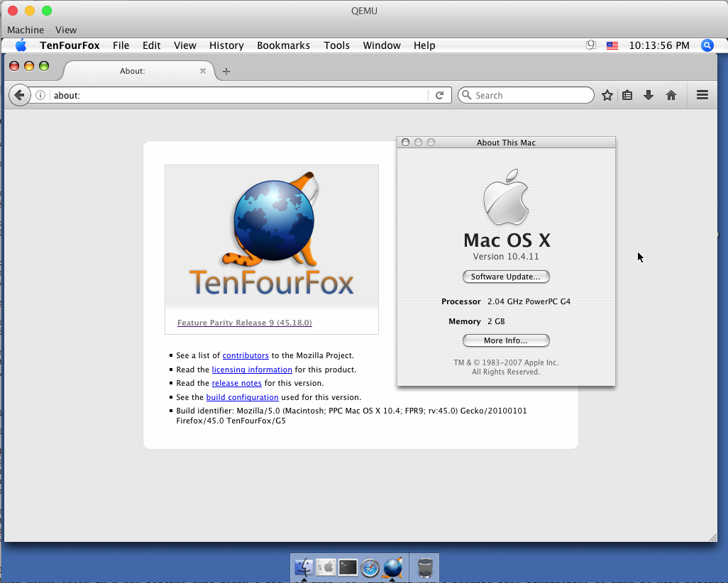Open System Preferences in the Dock
The width and height of the screenshot is (728, 583).
coord(326,567)
